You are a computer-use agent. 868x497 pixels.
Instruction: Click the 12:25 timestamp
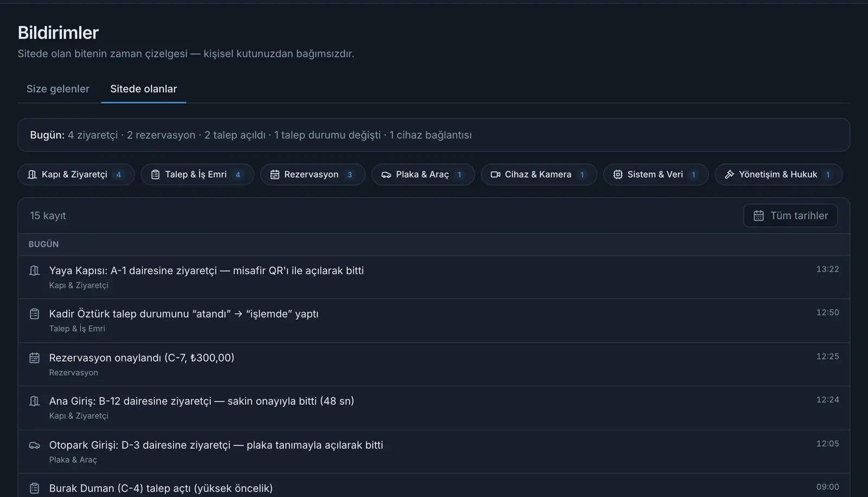[827, 356]
